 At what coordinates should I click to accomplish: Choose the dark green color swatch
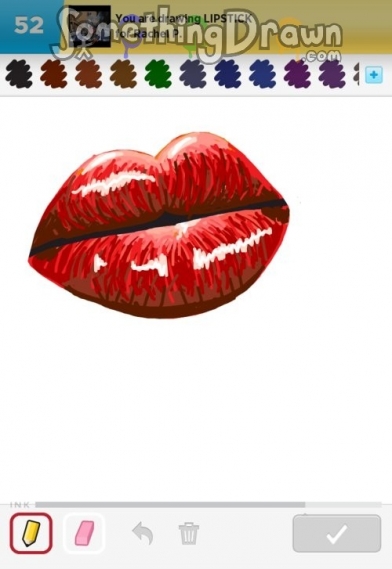(158, 74)
